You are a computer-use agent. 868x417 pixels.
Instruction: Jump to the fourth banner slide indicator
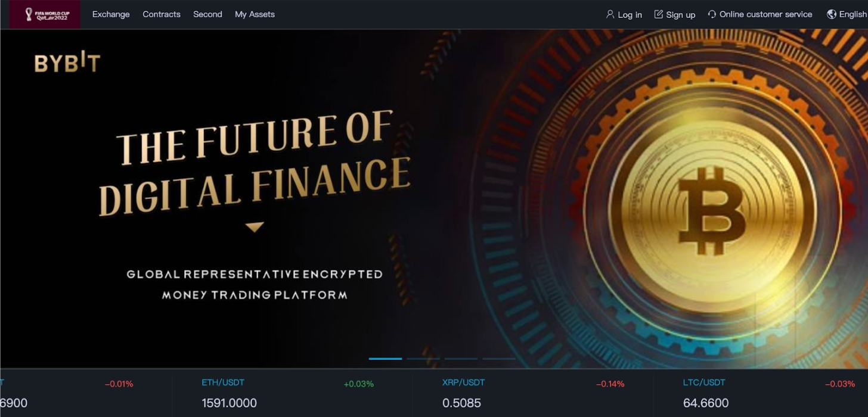click(499, 359)
